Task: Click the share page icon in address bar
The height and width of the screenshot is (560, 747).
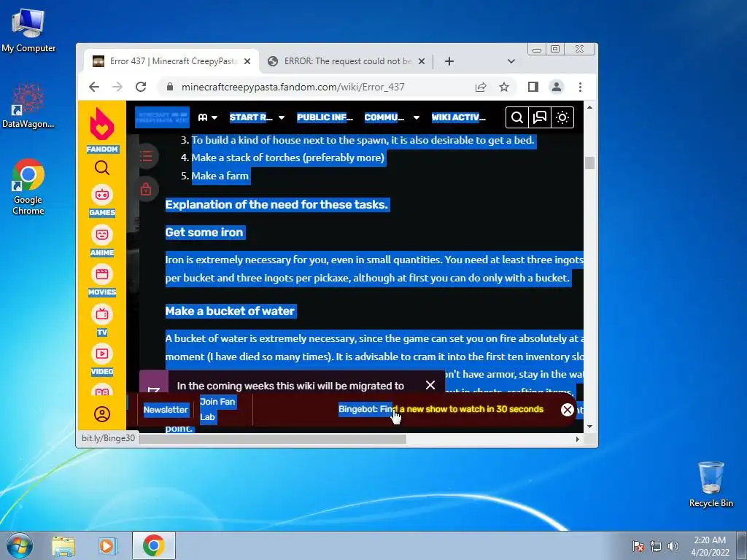Action: click(x=481, y=87)
